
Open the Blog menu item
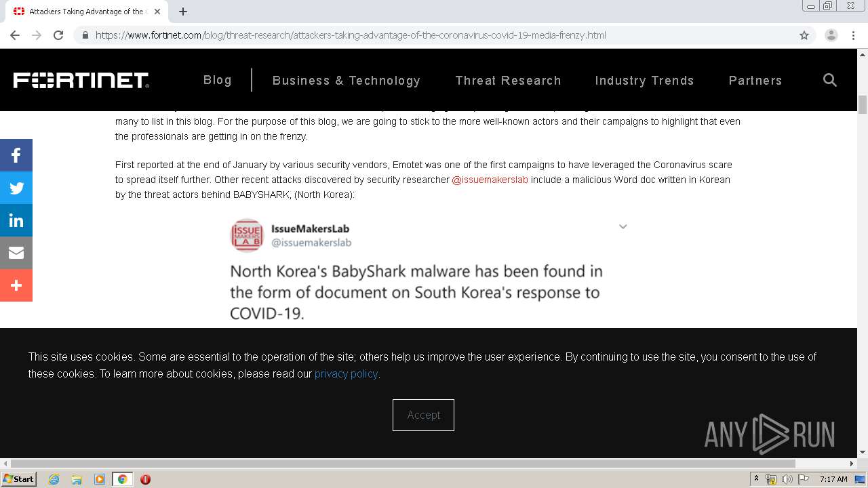pyautogui.click(x=218, y=80)
